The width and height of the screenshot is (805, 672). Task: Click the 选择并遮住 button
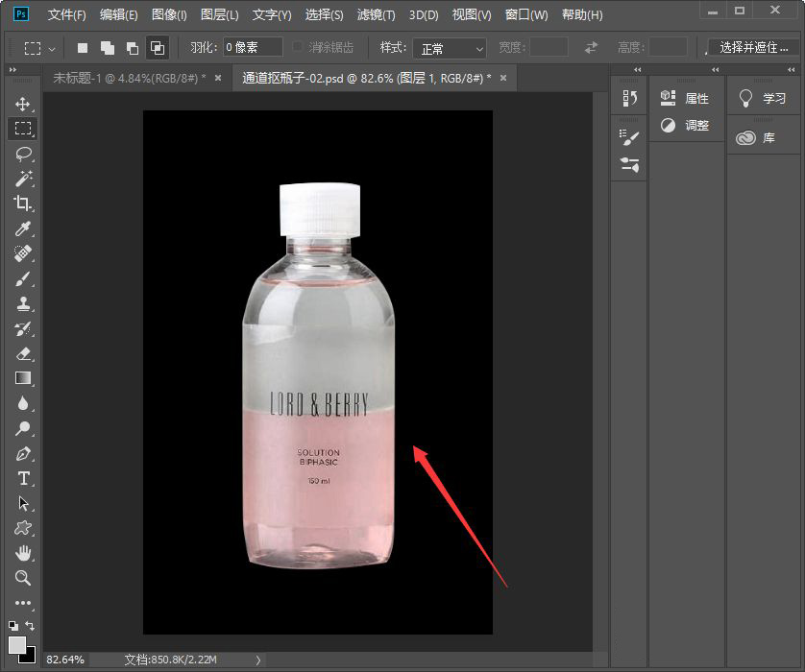click(754, 47)
